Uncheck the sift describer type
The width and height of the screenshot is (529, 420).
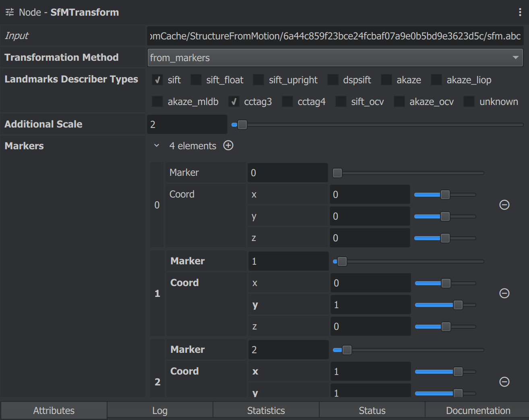pos(157,80)
